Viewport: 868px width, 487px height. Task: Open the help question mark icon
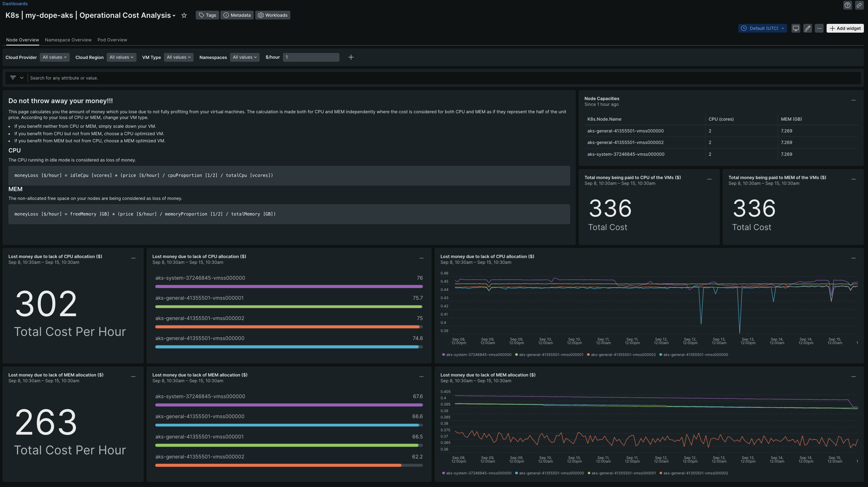pos(847,5)
